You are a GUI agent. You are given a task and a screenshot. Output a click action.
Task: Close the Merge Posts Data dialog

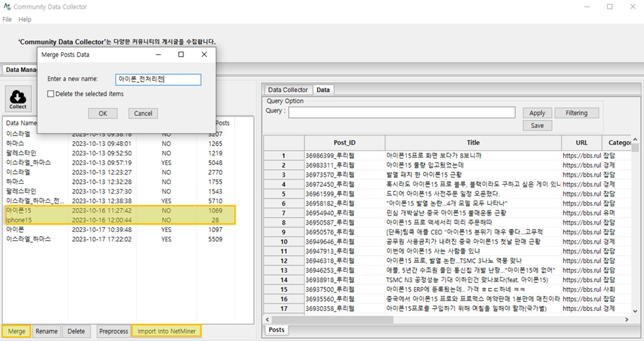pos(204,54)
